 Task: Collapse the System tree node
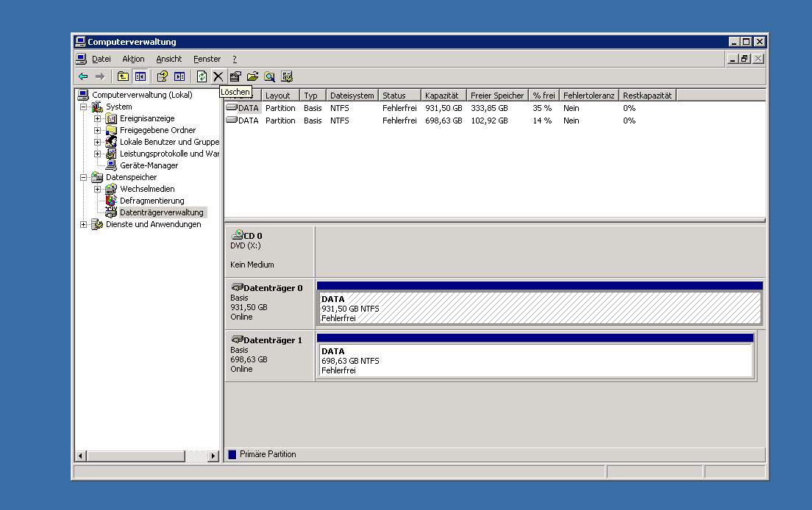coord(83,107)
